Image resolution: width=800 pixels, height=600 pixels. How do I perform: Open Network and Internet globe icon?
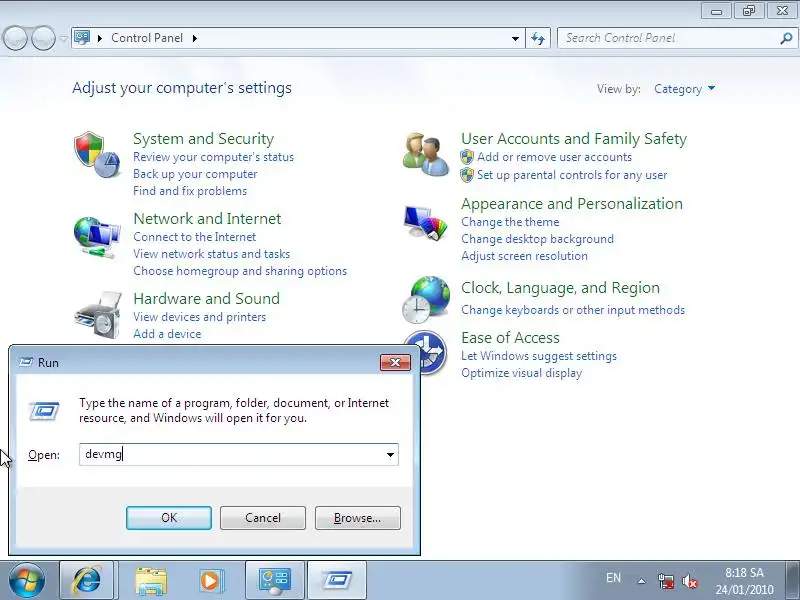[x=97, y=237]
